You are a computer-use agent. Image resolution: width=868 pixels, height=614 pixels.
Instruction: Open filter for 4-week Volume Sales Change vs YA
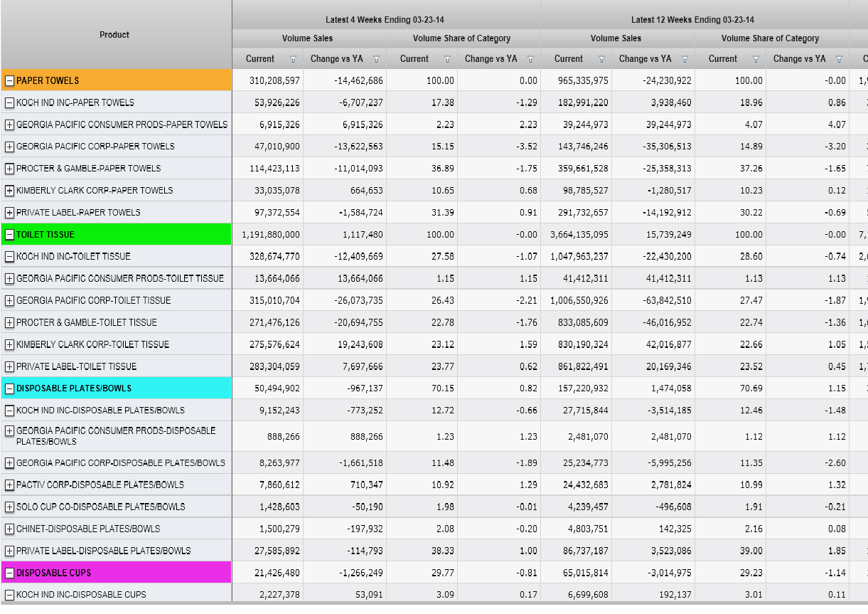[376, 59]
